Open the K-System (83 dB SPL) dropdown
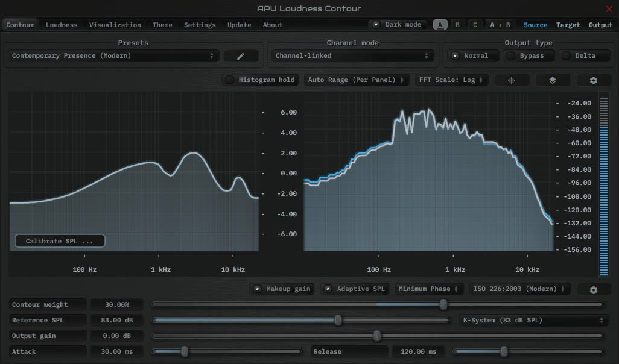The width and height of the screenshot is (619, 364). click(534, 320)
